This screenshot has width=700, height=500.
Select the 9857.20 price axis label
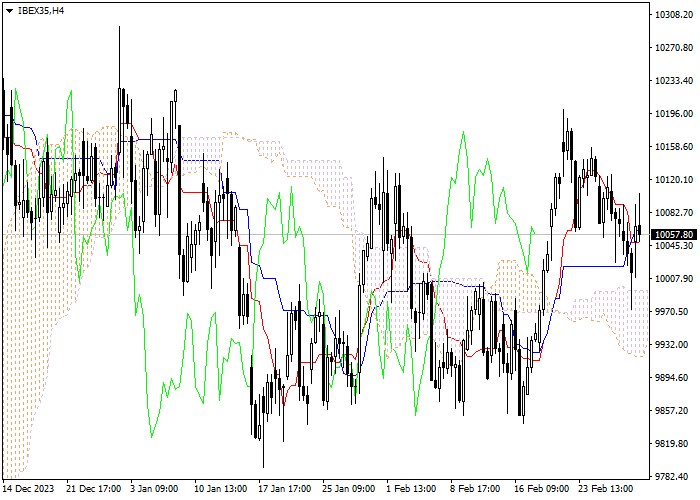(x=671, y=411)
